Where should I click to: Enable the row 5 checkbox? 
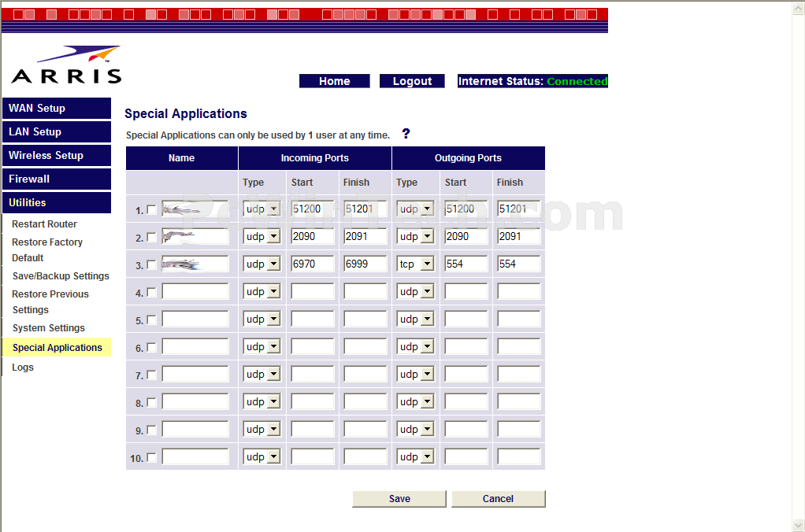tap(151, 320)
